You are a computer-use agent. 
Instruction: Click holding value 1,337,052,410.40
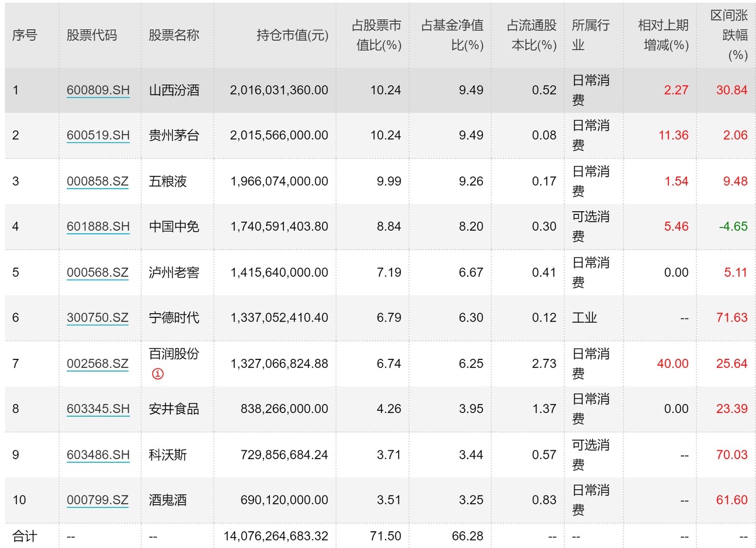click(x=279, y=317)
